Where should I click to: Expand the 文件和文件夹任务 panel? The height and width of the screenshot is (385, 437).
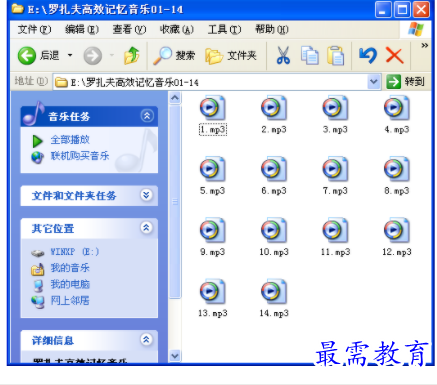(x=146, y=195)
